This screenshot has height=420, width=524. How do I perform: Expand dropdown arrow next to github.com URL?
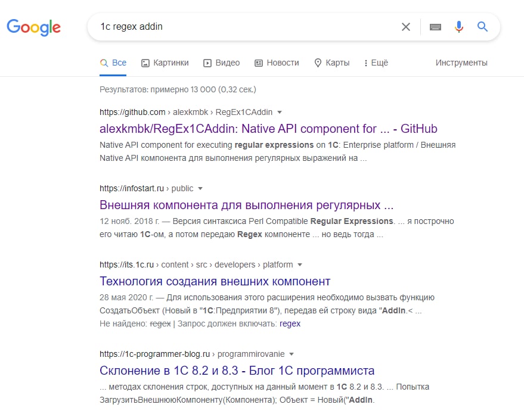[x=280, y=113]
